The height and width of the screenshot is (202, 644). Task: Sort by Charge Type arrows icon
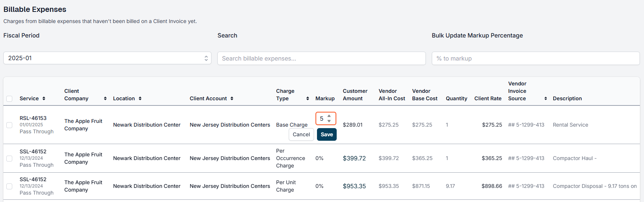pos(308,98)
